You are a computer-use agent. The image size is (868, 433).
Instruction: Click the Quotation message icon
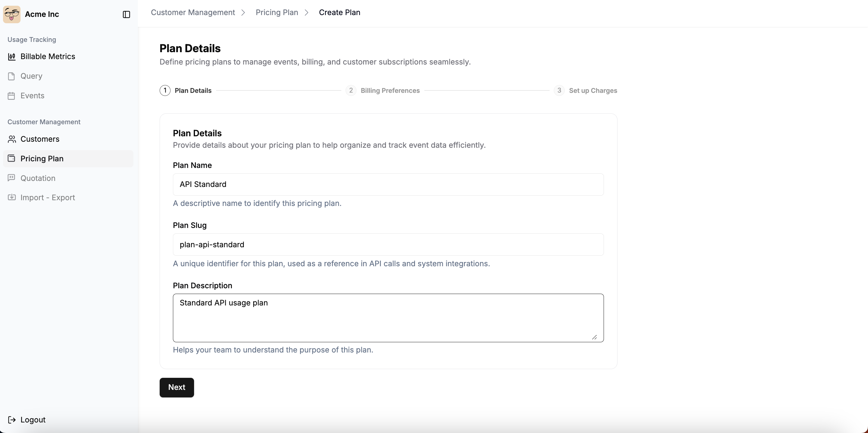pyautogui.click(x=11, y=178)
